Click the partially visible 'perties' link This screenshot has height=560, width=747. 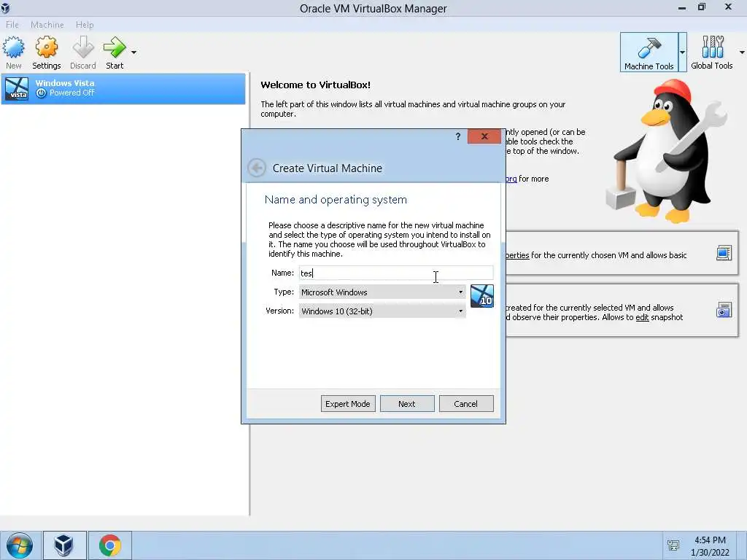click(x=517, y=255)
